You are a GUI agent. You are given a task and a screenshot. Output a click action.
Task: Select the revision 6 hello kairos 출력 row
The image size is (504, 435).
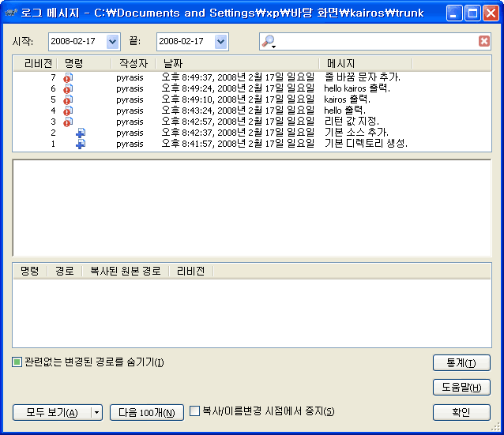tap(253, 88)
